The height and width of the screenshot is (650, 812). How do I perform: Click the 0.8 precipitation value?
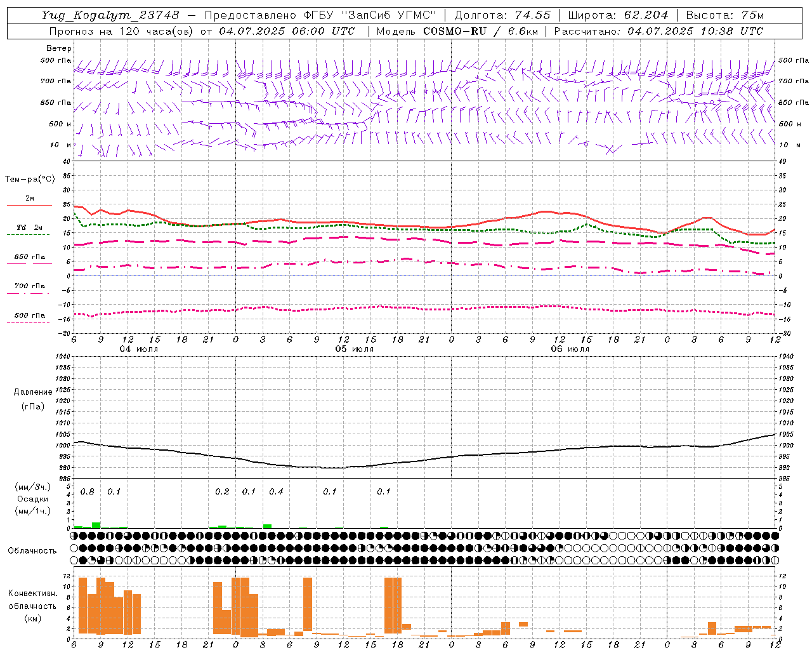coord(88,492)
